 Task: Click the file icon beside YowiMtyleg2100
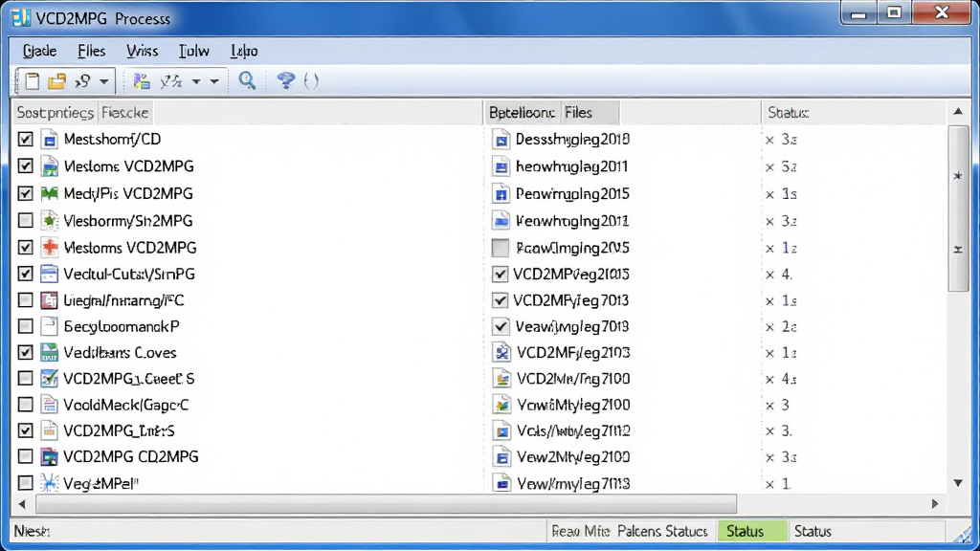tap(501, 405)
